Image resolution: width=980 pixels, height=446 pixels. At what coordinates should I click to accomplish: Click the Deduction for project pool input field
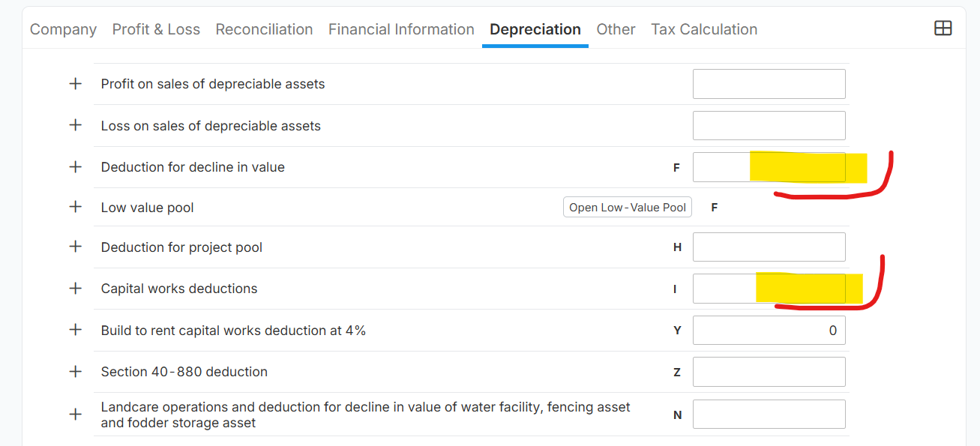[x=769, y=247]
